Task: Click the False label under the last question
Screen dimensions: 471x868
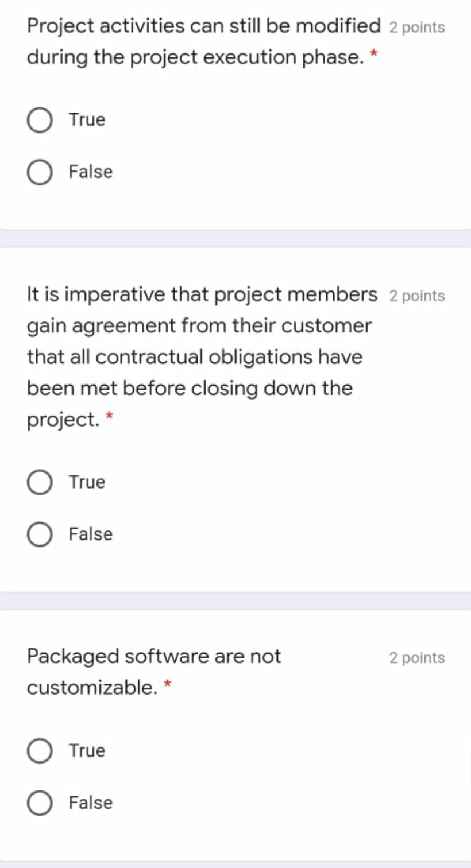Action: pyautogui.click(x=90, y=802)
